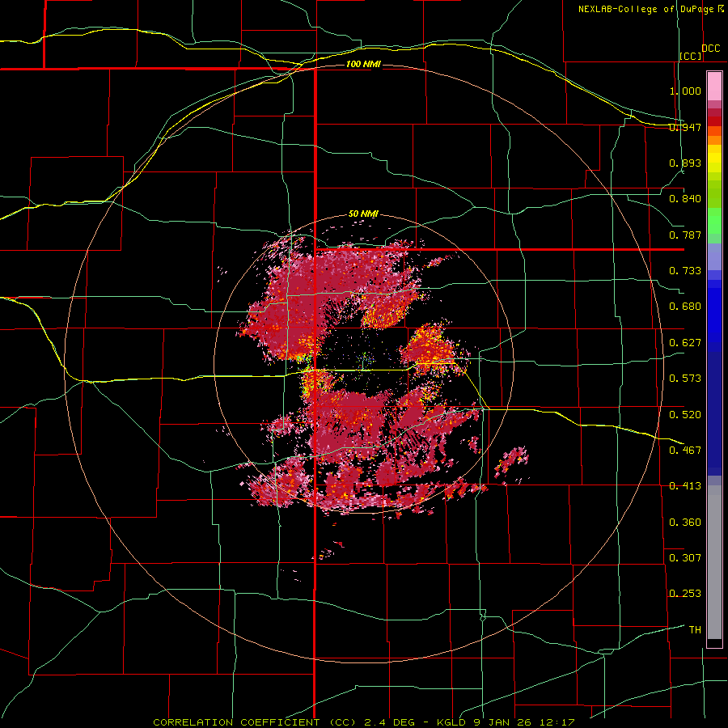The image size is (728, 728).
Task: Select the 0.413 scale label
Action: (685, 486)
